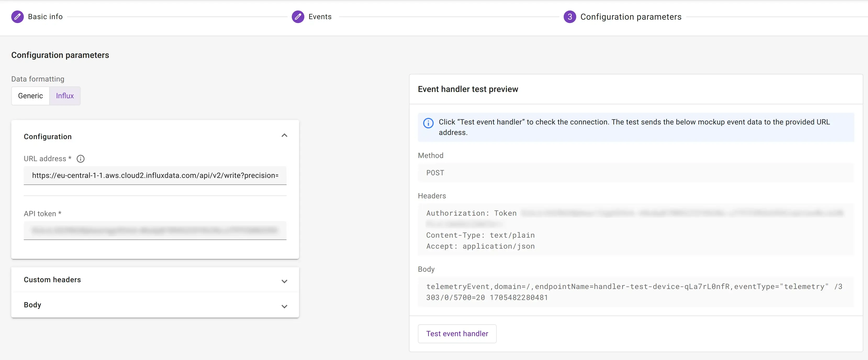
Task: Click the Headers label in the preview
Action: [432, 196]
